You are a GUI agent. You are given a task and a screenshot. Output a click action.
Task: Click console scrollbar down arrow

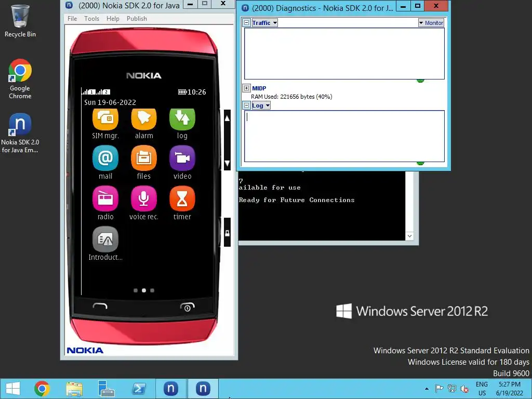[x=409, y=236]
